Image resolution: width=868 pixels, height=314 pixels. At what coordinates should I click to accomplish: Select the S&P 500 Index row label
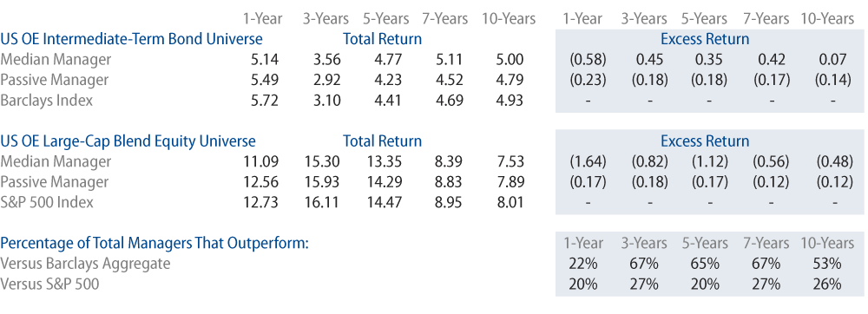click(x=47, y=202)
